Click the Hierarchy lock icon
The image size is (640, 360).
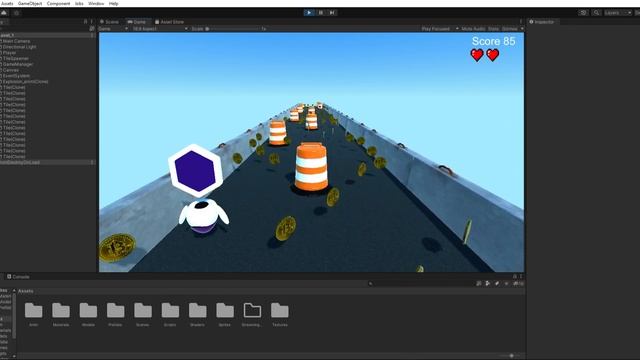[x=85, y=22]
